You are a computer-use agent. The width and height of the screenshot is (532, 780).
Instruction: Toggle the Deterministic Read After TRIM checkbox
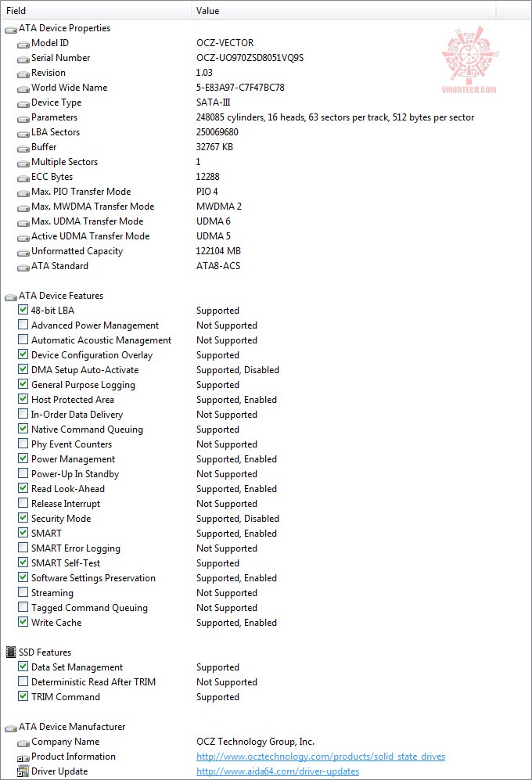coord(23,681)
